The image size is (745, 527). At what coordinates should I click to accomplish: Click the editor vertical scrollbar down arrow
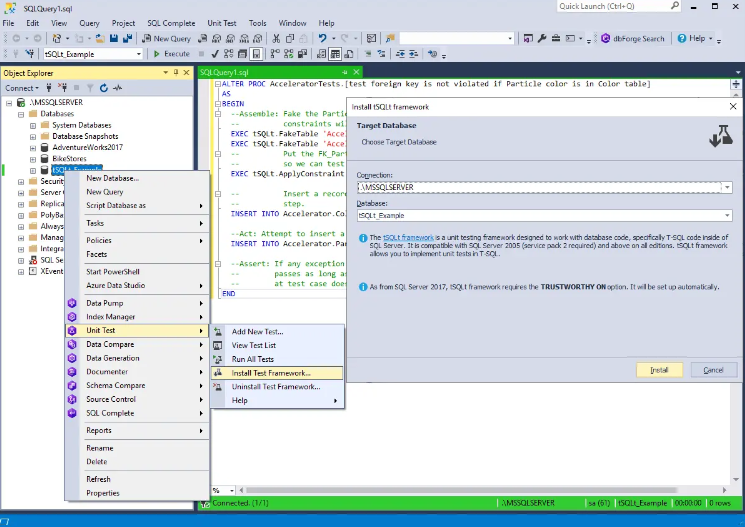tap(736, 479)
